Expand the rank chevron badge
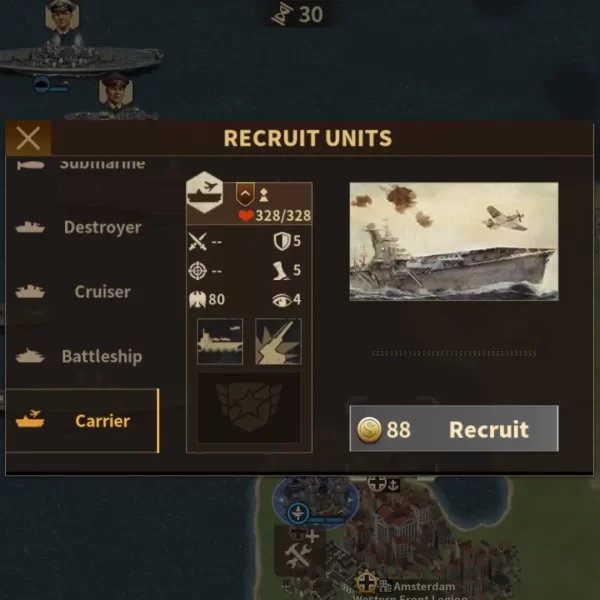The height and width of the screenshot is (600, 600). tap(245, 194)
